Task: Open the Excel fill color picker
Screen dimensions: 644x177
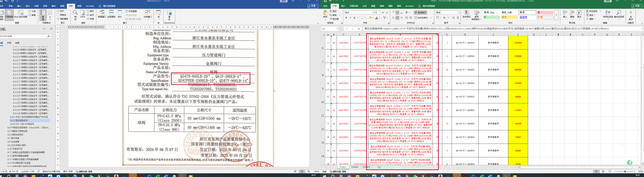Action: coord(373,18)
